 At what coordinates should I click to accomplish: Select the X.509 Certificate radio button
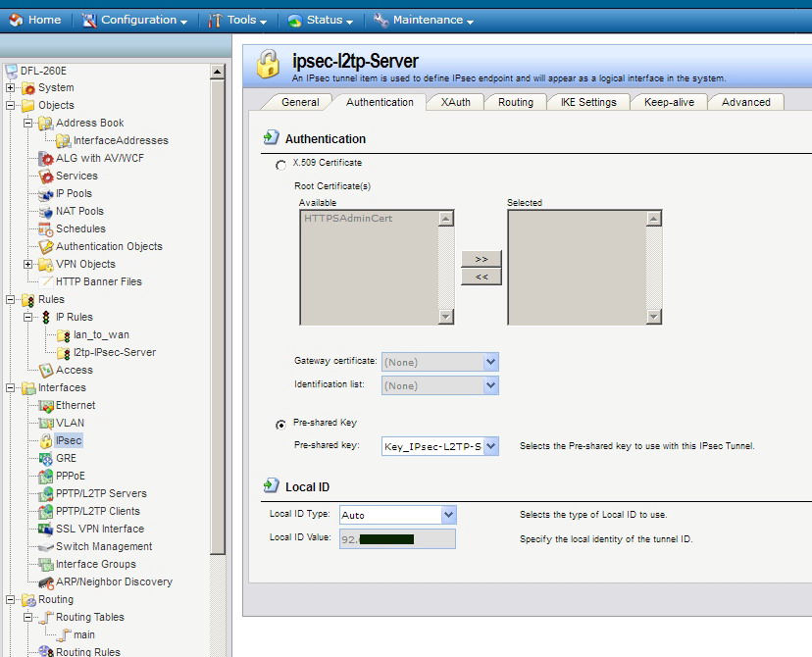(281, 166)
